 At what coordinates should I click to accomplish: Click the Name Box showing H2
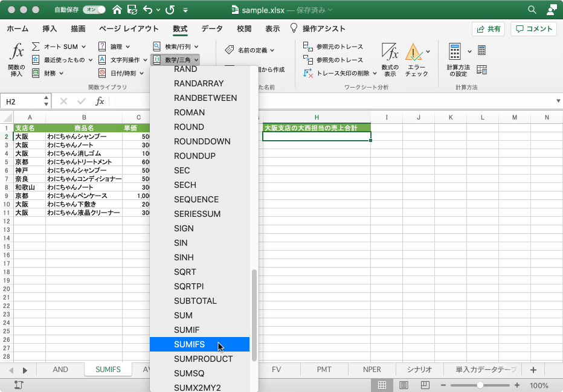pos(25,101)
